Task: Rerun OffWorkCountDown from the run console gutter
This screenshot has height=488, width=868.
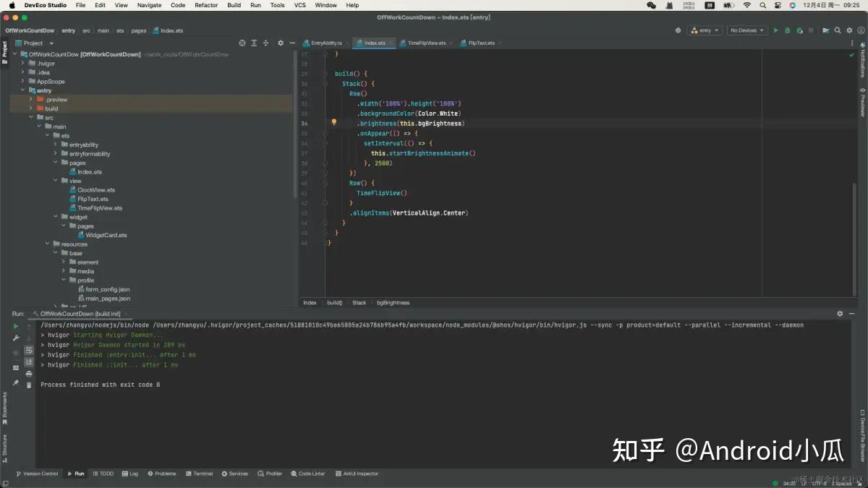Action: (x=16, y=326)
